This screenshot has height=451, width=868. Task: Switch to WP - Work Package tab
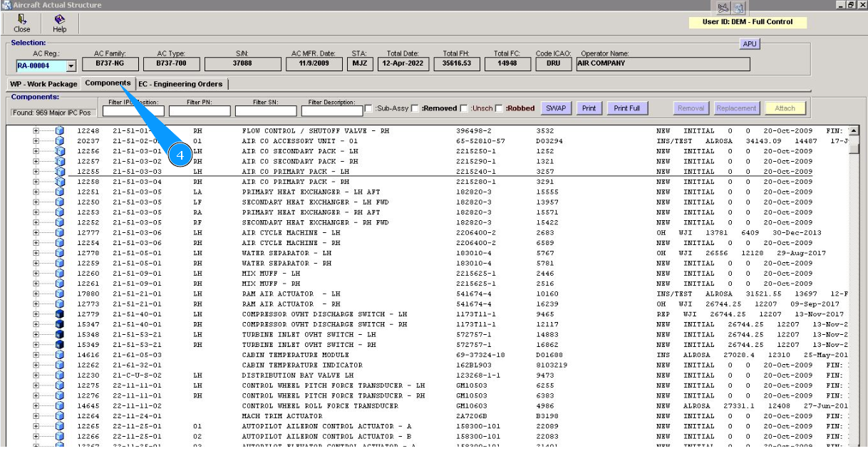tap(43, 84)
